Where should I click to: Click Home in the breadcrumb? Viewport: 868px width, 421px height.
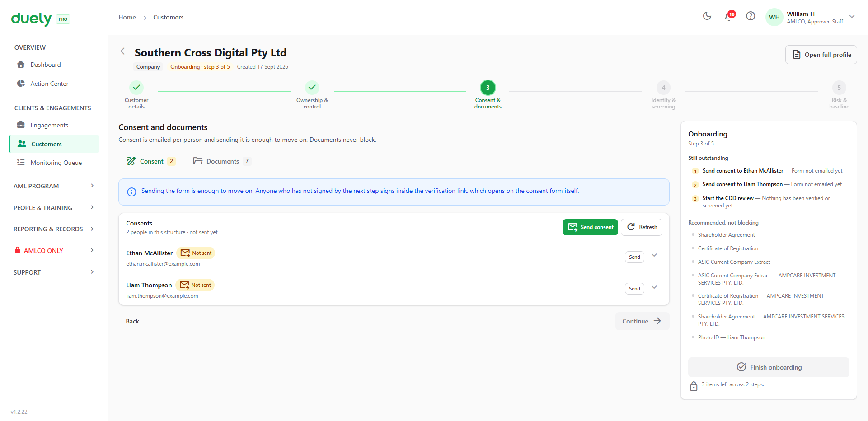[127, 17]
